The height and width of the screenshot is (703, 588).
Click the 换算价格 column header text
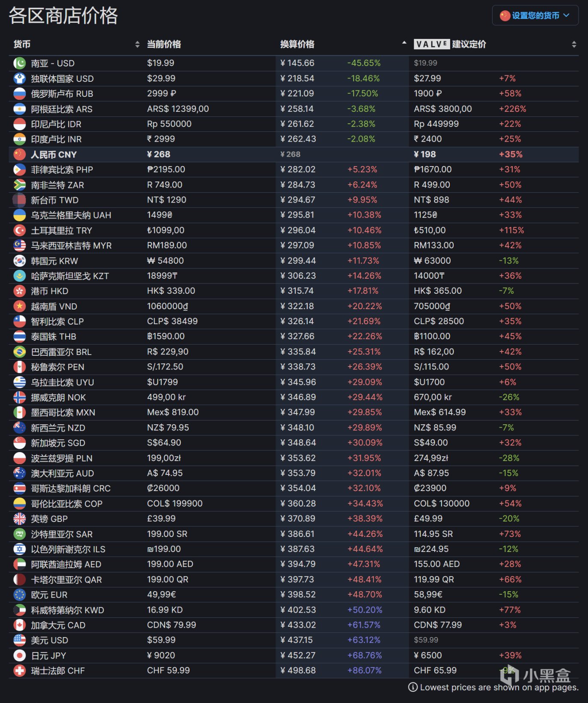click(x=297, y=45)
